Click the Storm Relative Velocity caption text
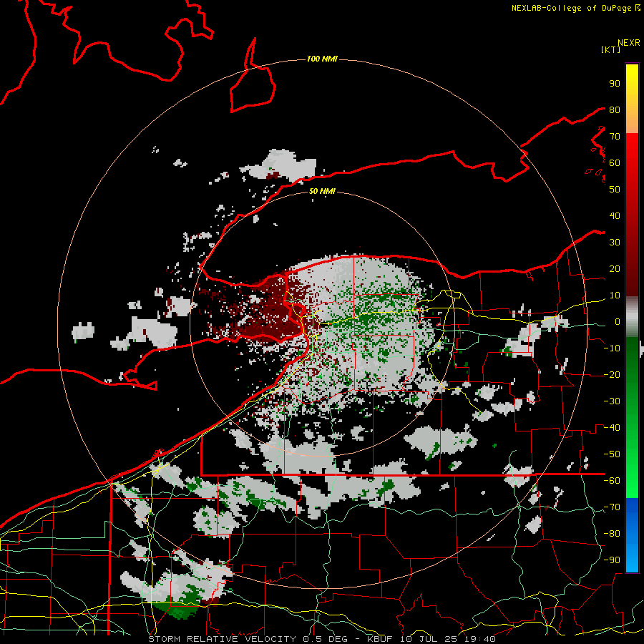Viewport: 644px width, 644px height. [x=322, y=639]
